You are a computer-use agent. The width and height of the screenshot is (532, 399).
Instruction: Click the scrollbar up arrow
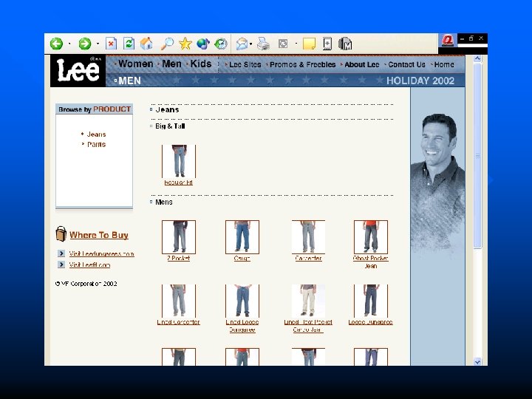coord(477,58)
